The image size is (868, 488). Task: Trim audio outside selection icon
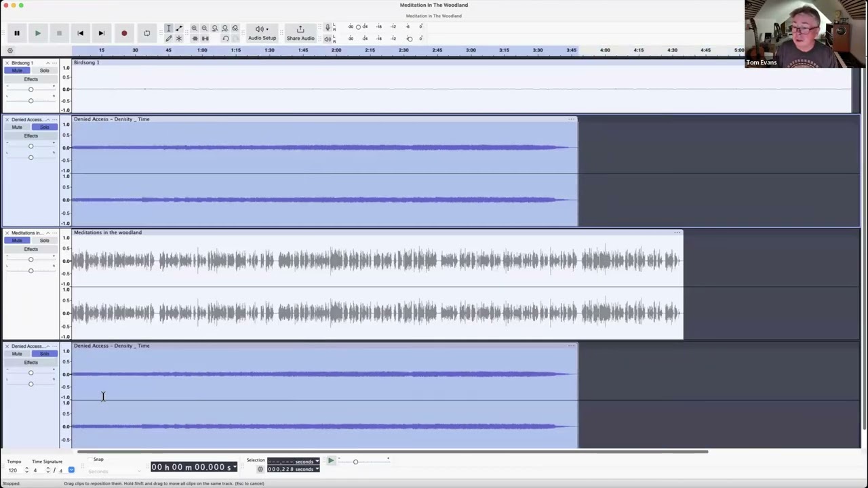195,38
